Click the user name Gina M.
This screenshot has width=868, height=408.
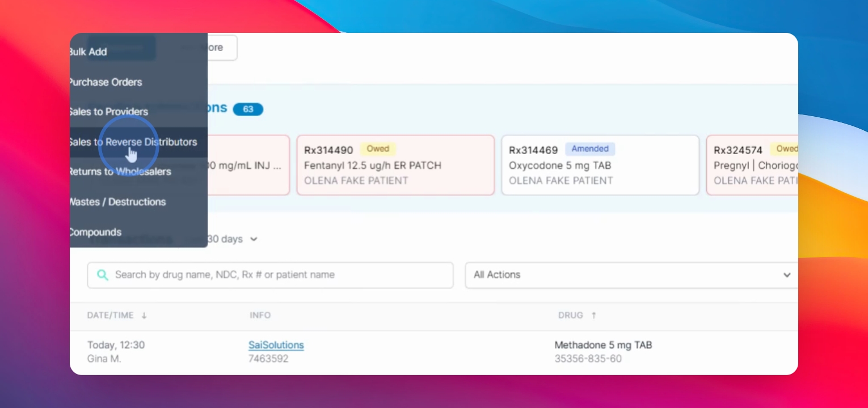pyautogui.click(x=104, y=359)
